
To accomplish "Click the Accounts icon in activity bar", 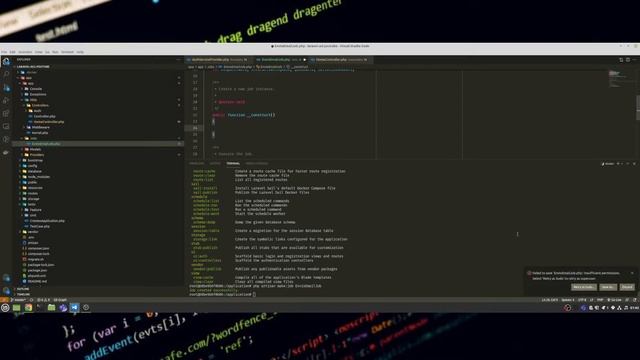I will 6,278.
